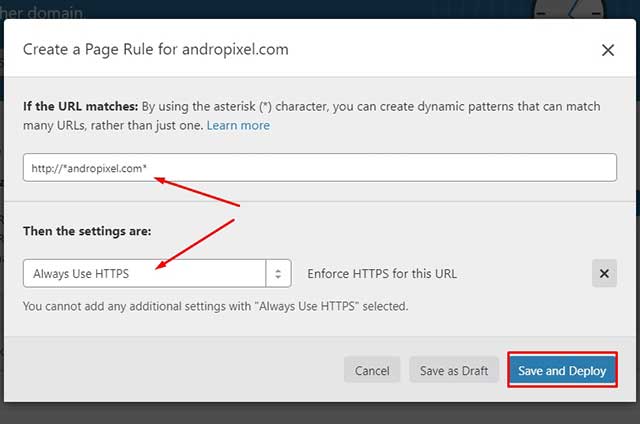Click the 'You cannot add any additional settings' note

coord(216,306)
